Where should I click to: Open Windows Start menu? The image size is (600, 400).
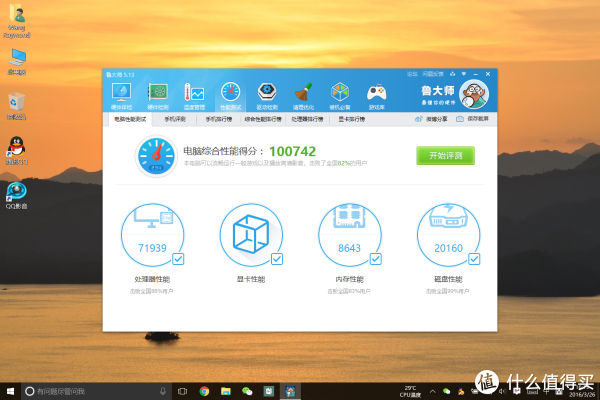coord(10,391)
